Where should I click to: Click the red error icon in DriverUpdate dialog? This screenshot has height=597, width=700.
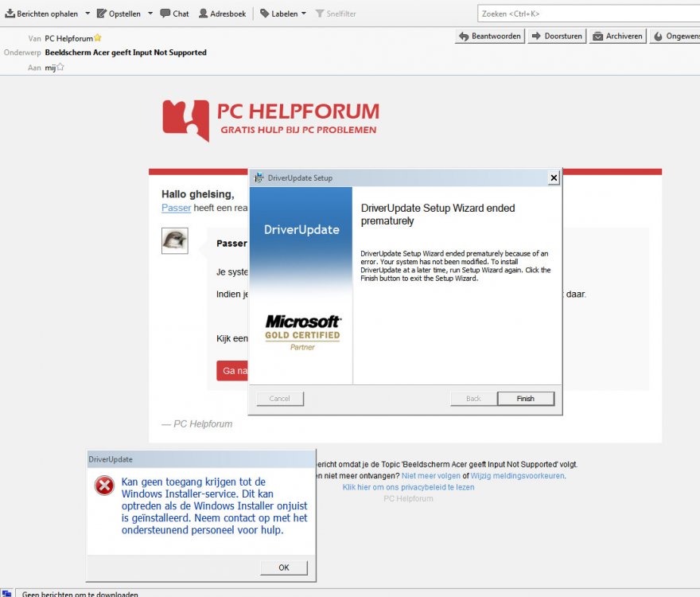[x=104, y=486]
